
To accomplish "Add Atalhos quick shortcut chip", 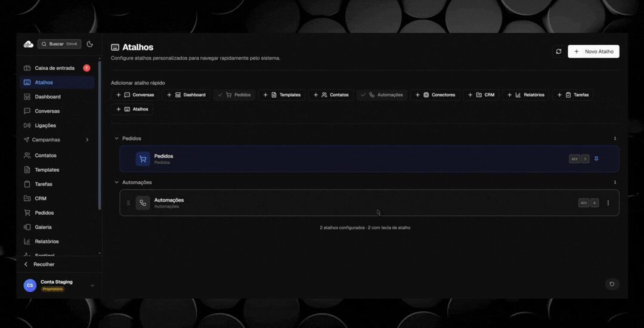I will tap(132, 109).
